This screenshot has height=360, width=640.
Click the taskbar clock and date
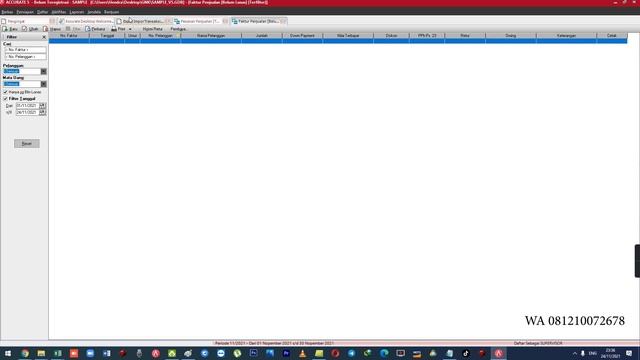611,353
